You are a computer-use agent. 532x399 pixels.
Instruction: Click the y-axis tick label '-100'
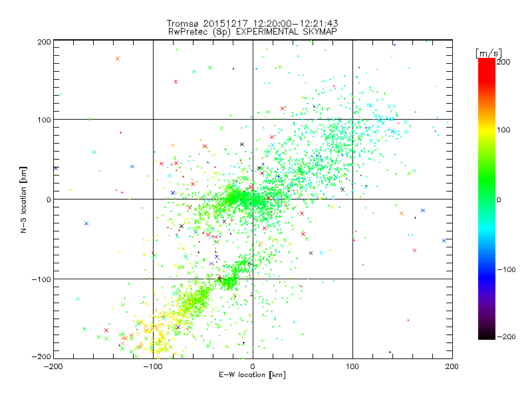coord(41,279)
